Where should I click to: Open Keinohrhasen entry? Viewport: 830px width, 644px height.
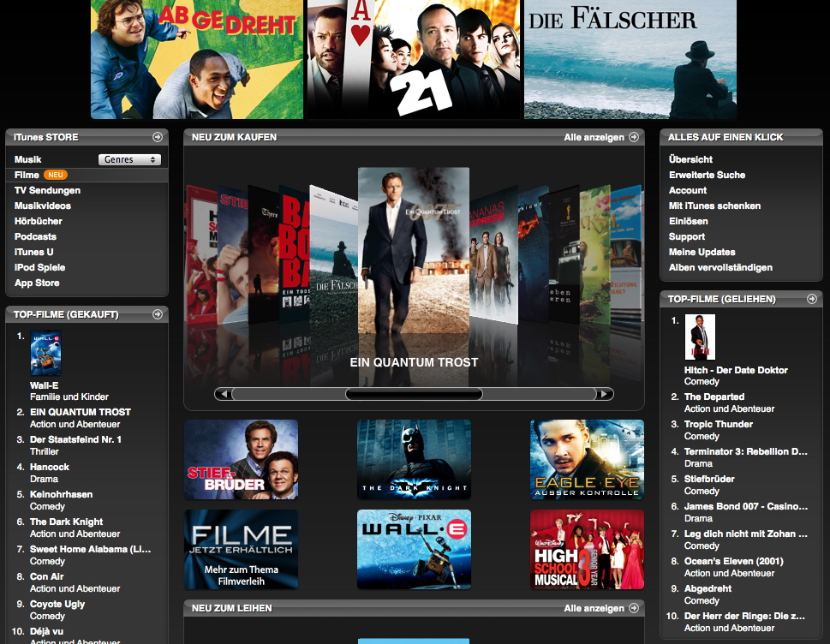61,494
